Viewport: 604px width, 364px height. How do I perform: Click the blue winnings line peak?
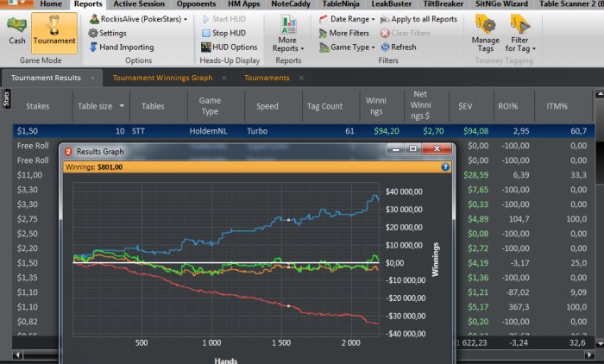click(x=374, y=197)
